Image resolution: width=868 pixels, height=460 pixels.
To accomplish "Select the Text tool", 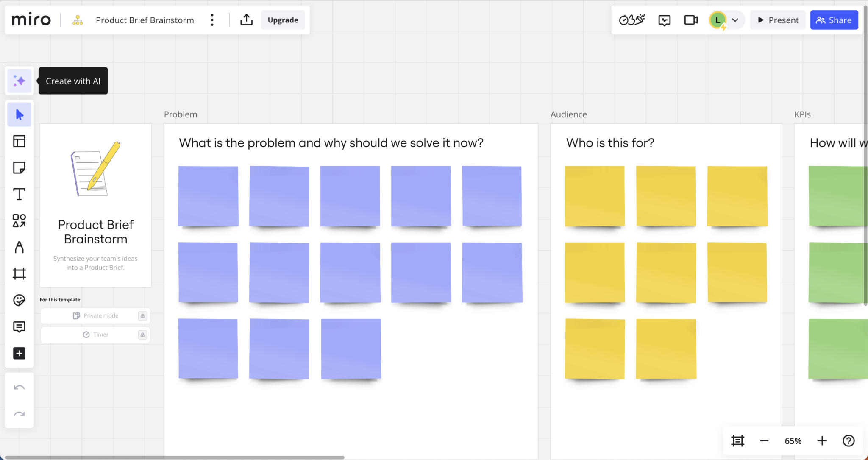I will [x=19, y=194].
